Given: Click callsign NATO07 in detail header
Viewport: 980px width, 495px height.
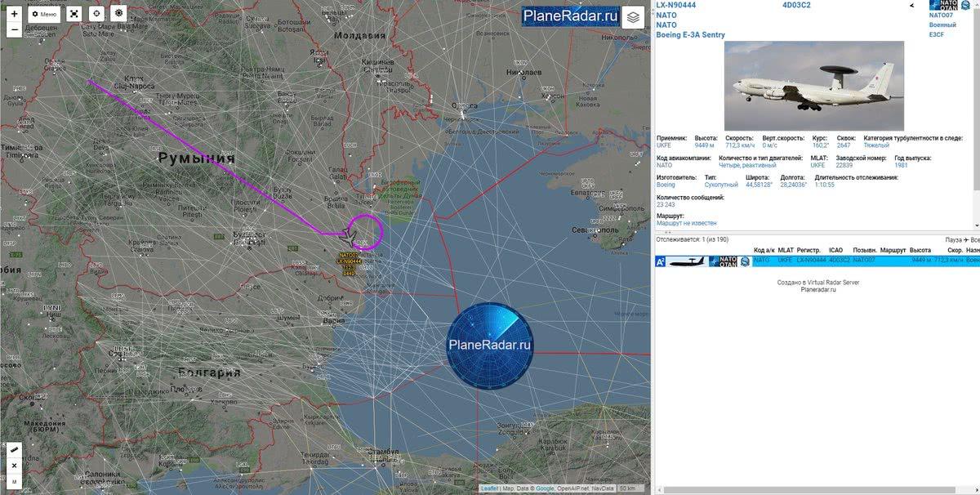Looking at the screenshot, I should 941,16.
